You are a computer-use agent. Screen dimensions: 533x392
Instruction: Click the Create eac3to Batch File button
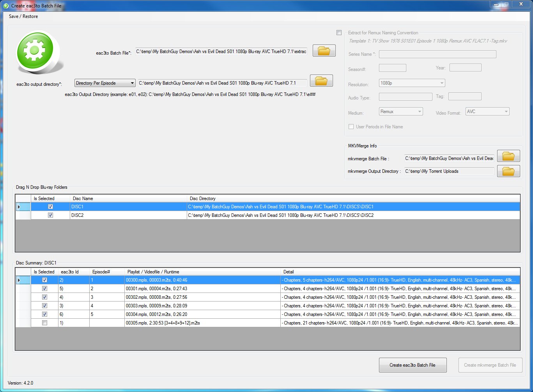[x=413, y=365]
